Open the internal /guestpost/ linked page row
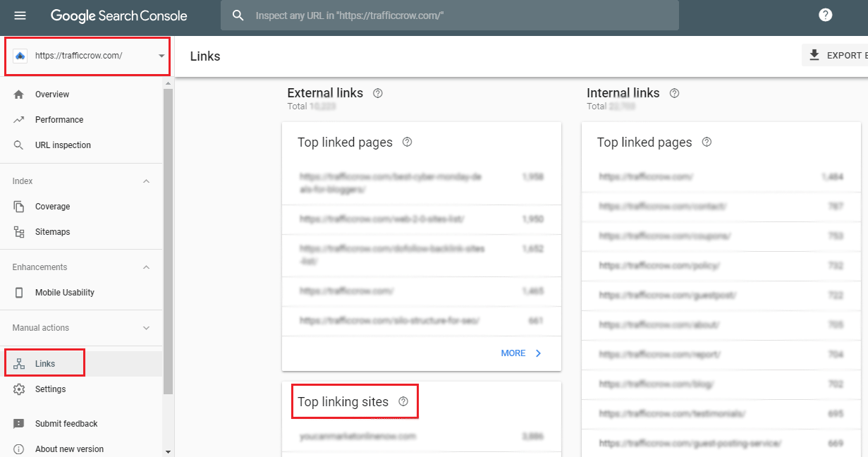 (x=721, y=295)
